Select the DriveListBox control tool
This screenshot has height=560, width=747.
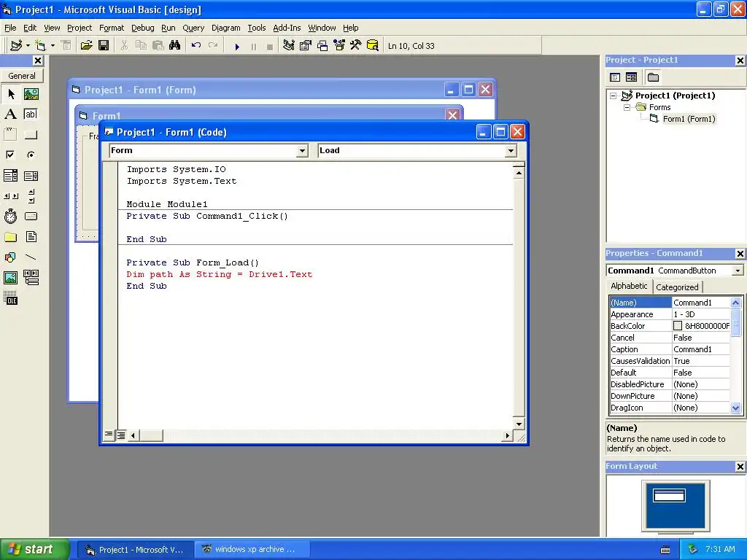click(31, 216)
